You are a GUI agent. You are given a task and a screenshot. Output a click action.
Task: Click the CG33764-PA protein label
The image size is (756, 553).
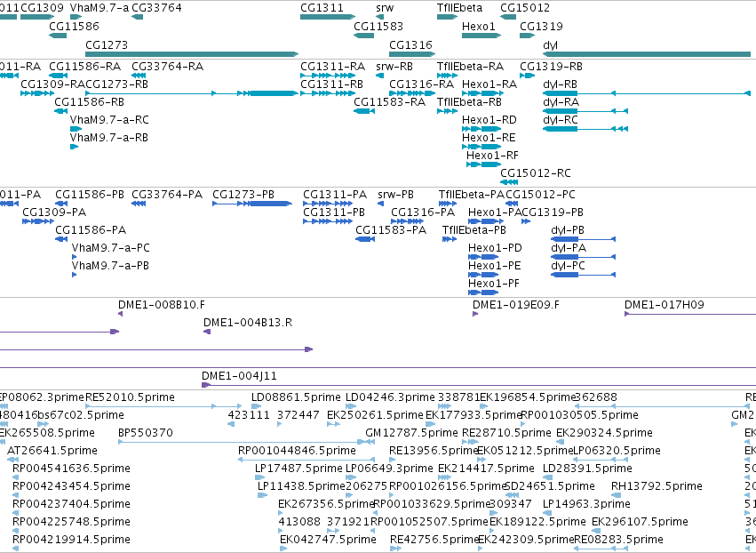167,195
